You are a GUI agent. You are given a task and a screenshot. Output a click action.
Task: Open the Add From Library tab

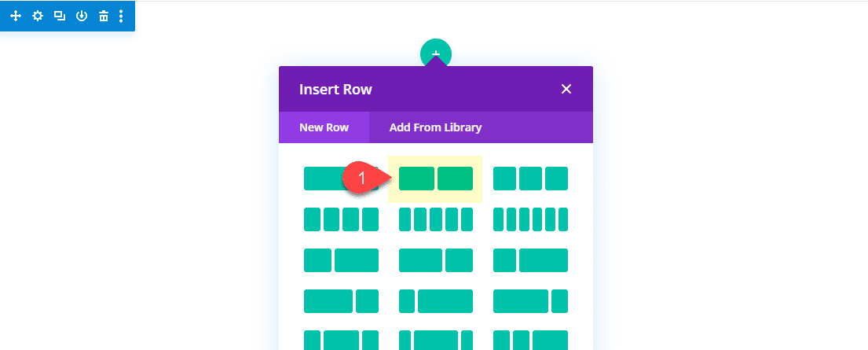click(436, 127)
